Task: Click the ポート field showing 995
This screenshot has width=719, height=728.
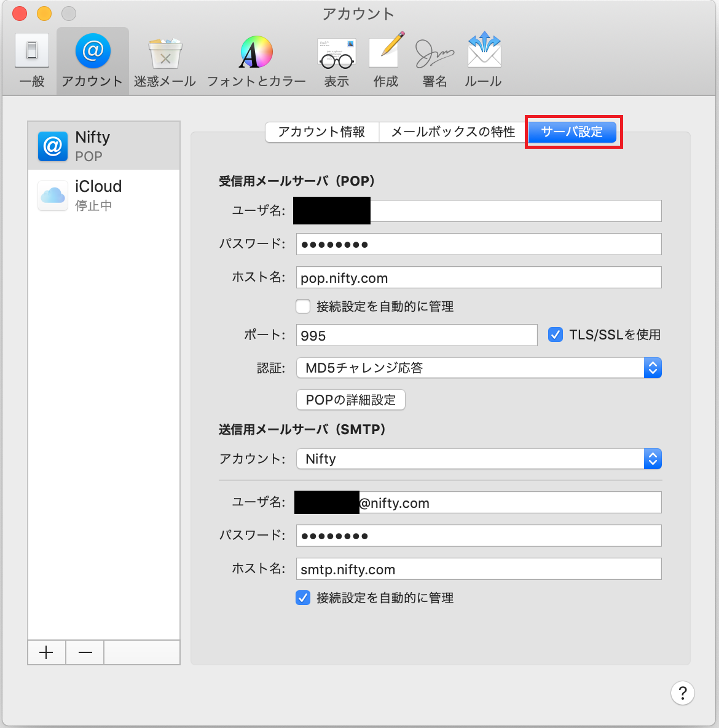Action: point(417,335)
